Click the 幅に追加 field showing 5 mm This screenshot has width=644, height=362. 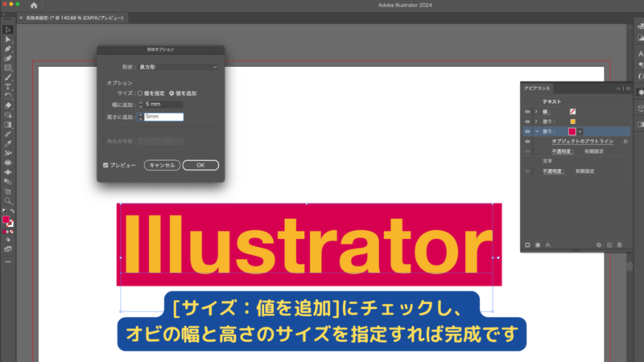[163, 105]
